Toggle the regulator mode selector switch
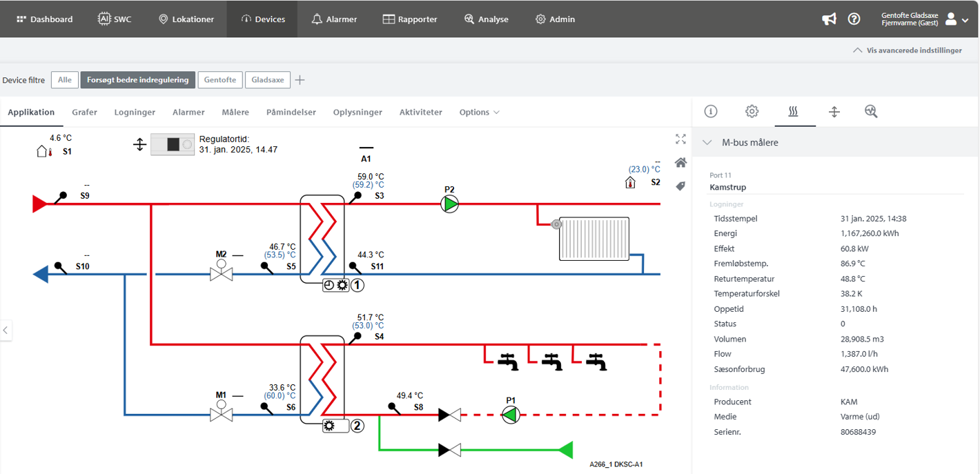Image resolution: width=980 pixels, height=474 pixels. coord(173,144)
